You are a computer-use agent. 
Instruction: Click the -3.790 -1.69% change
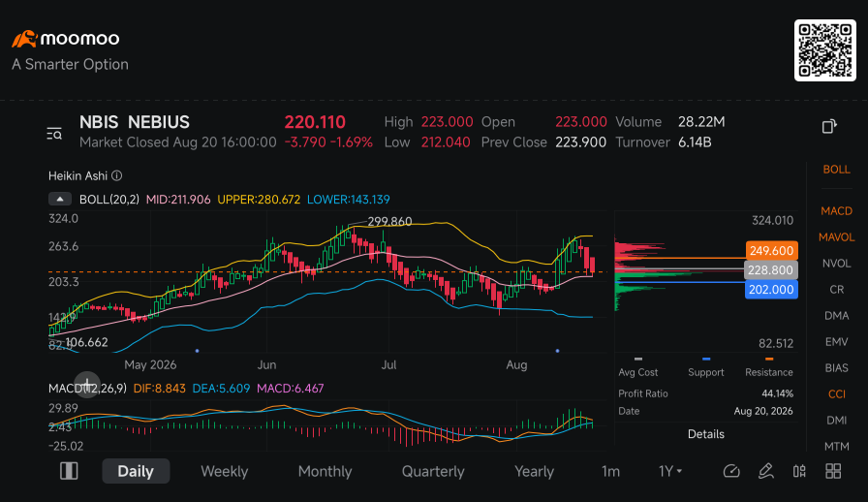pos(328,142)
